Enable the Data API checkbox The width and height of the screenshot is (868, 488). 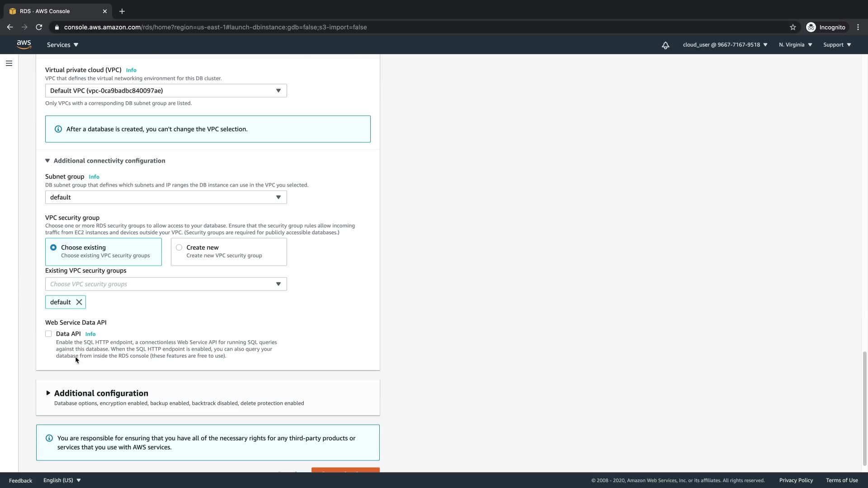click(48, 334)
